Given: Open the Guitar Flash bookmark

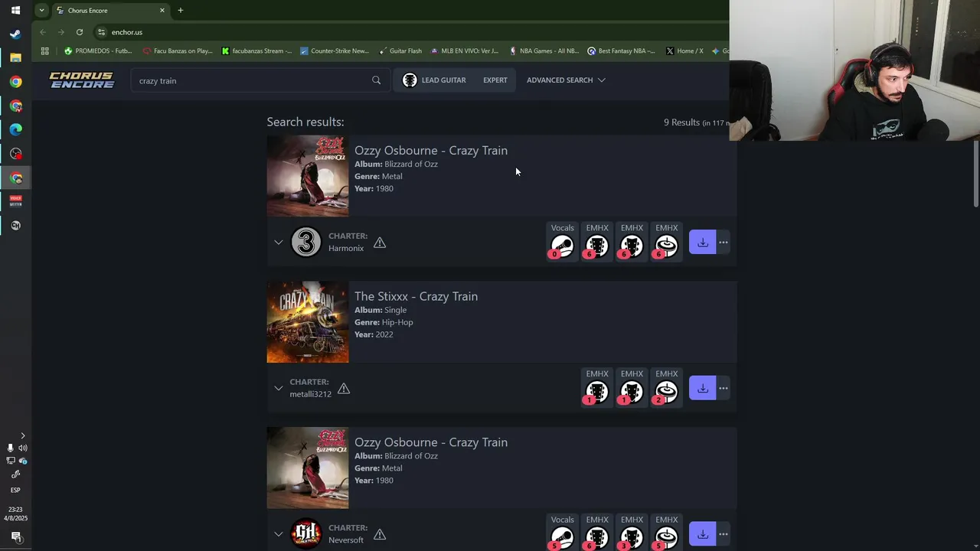Looking at the screenshot, I should [x=400, y=51].
